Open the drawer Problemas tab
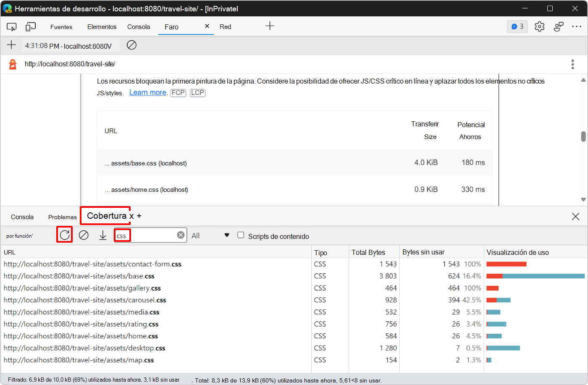The height and width of the screenshot is (385, 588). coord(63,217)
